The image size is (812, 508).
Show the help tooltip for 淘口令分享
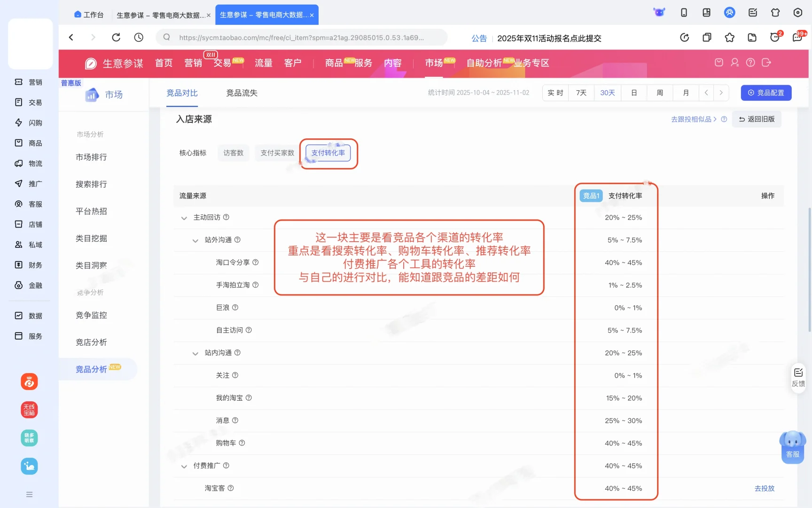coord(256,262)
